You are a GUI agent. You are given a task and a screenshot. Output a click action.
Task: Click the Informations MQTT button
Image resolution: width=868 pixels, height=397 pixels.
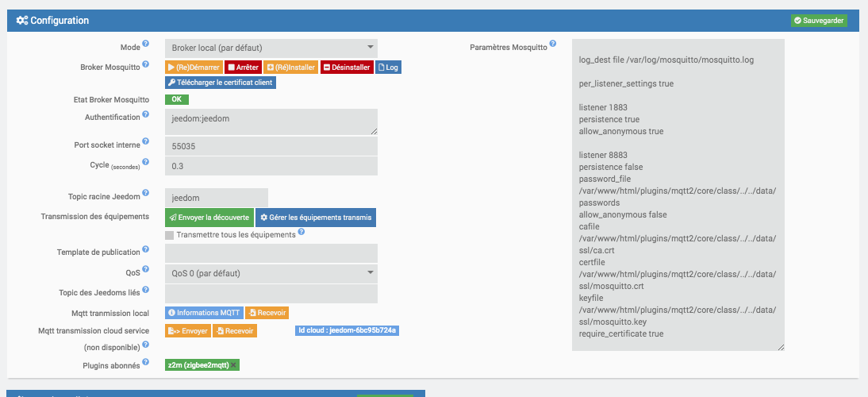pyautogui.click(x=204, y=313)
